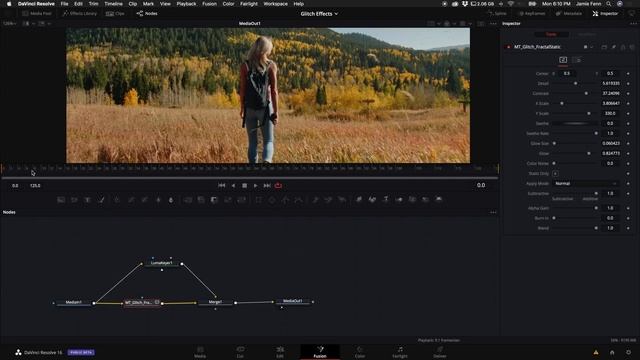Image resolution: width=640 pixels, height=360 pixels.
Task: Add a BSpline mask from toolbar
Action: pyautogui.click(x=299, y=200)
